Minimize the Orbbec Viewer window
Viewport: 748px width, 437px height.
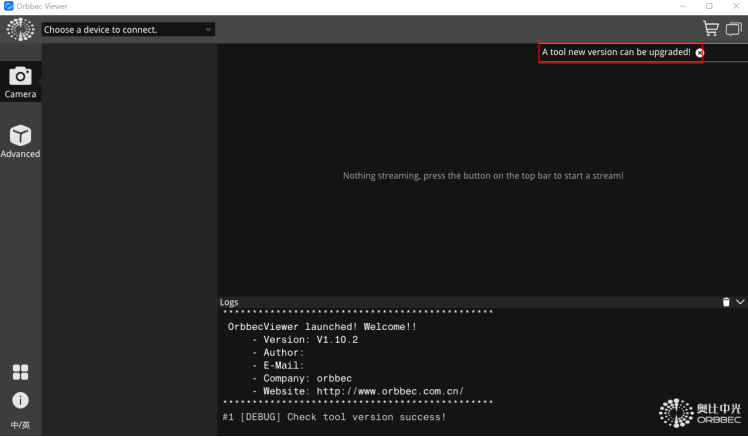(x=682, y=6)
